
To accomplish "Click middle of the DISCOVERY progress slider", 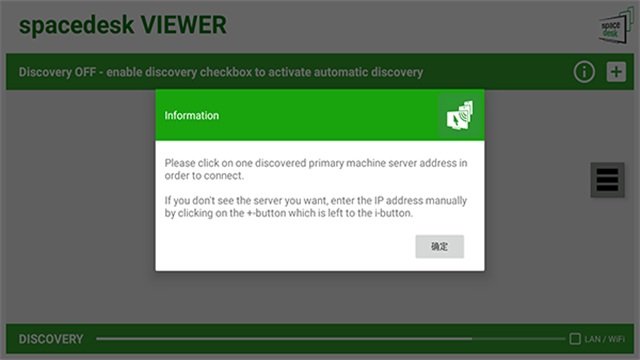I will pos(331,339).
